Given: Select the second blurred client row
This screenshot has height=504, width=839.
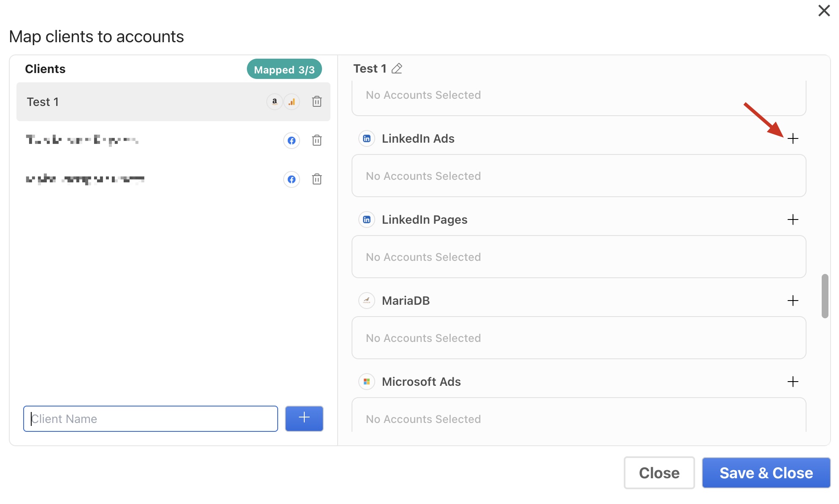Looking at the screenshot, I should tap(173, 140).
